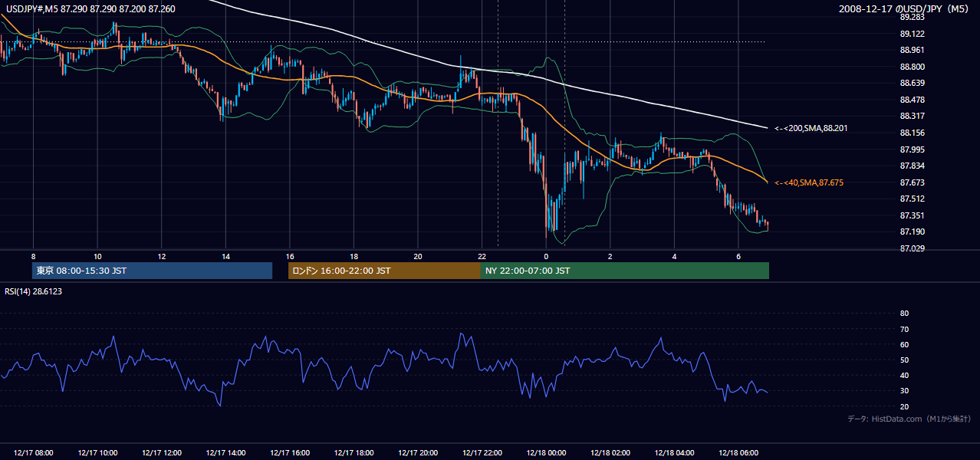Click timestamp 12/17 18:00 on bottom axis
980x460 pixels.
354,453
